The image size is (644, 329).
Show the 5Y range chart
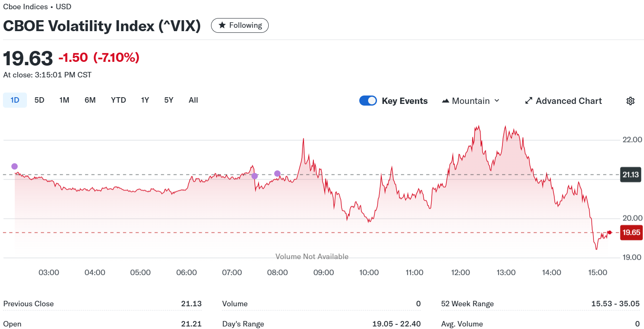coord(168,100)
